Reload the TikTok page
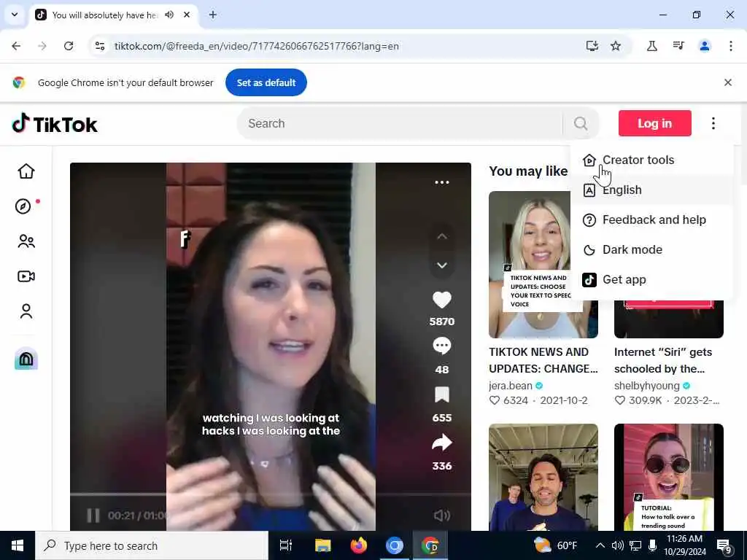Viewport: 747px width, 560px height. click(x=69, y=46)
